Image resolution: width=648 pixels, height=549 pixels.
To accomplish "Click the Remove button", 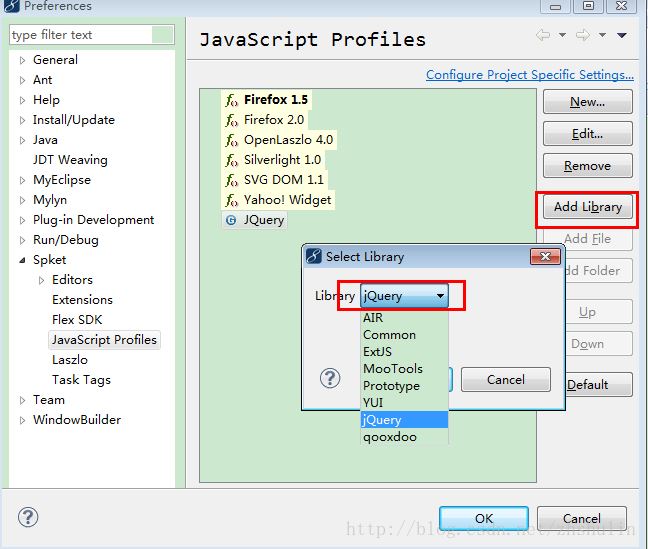I will coord(587,166).
